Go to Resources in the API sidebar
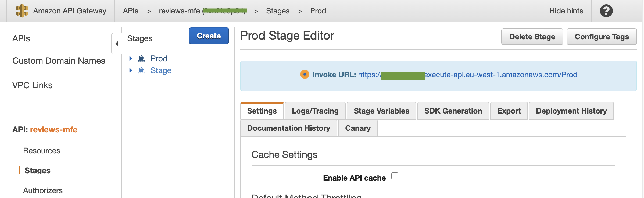Viewport: 644px width, 198px height. (x=42, y=151)
